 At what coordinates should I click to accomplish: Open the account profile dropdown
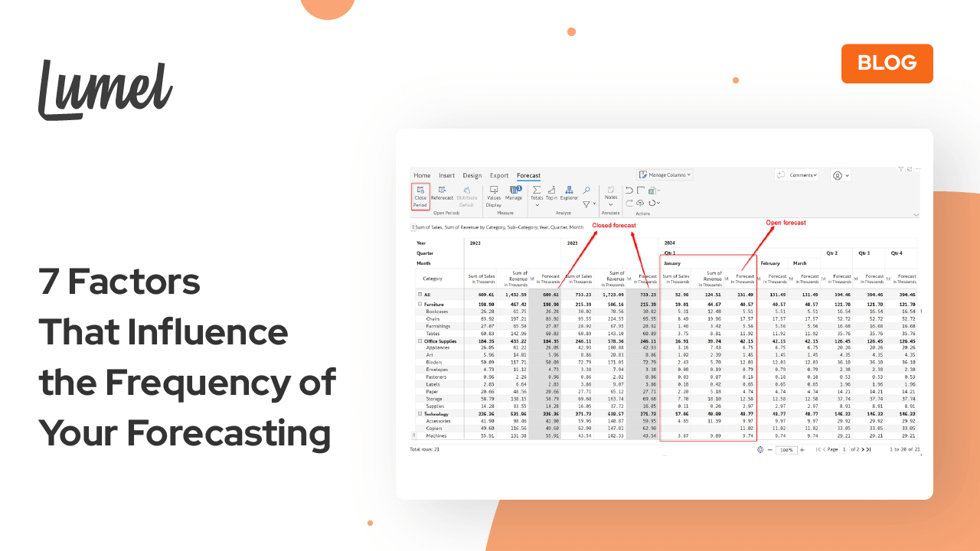840,174
